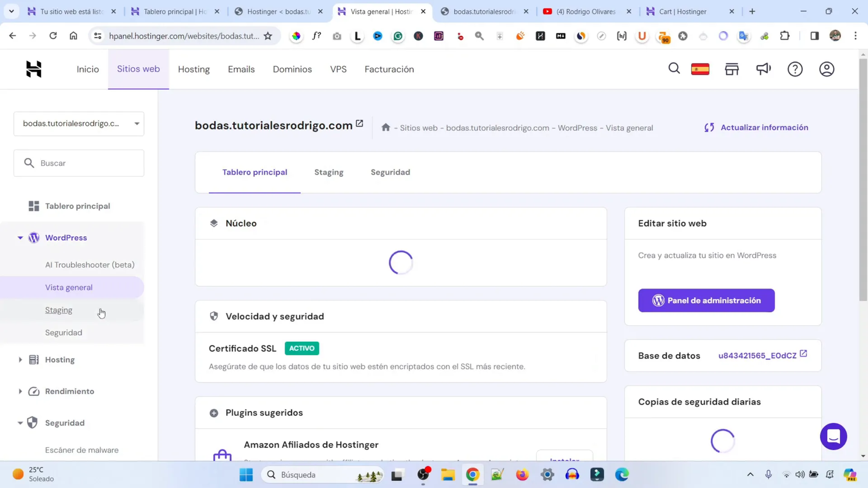Collapse the WordPress sidebar section

point(20,237)
